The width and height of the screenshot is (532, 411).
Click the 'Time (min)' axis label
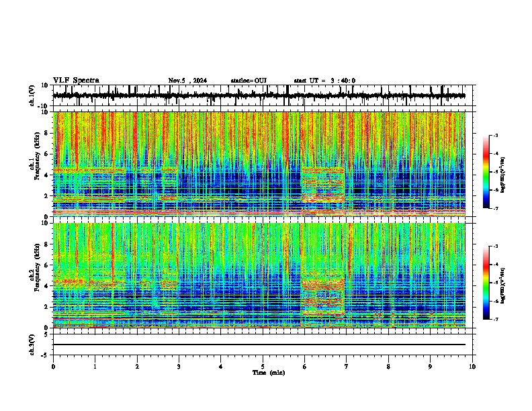[x=269, y=373]
